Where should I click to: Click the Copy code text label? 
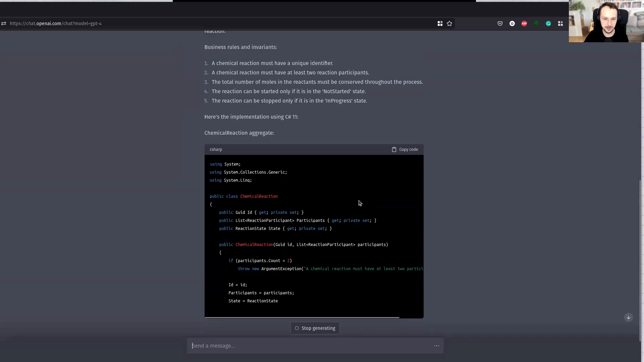[409, 149]
